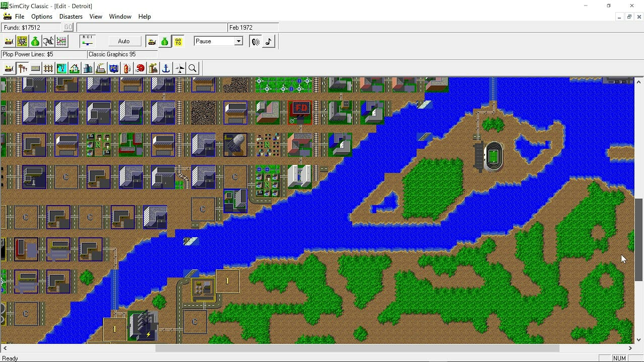Open the budget money bag window
644x362 pixels.
click(x=35, y=41)
